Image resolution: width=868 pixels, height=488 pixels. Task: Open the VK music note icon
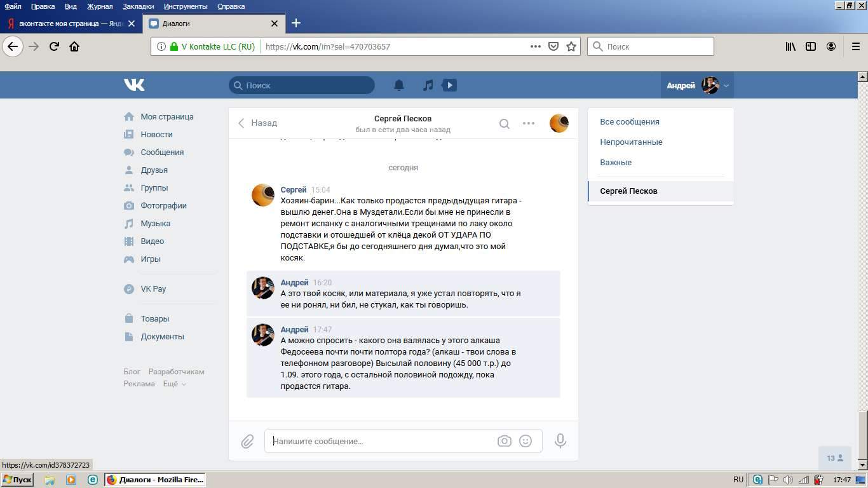[x=428, y=85]
